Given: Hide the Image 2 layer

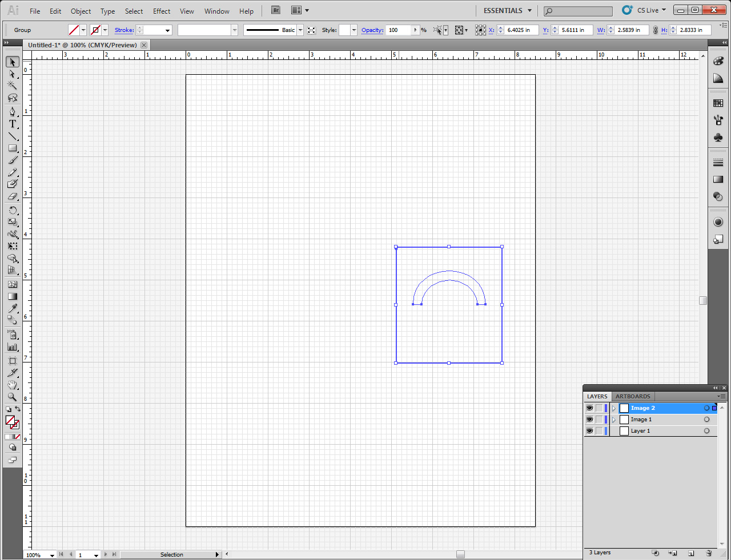Looking at the screenshot, I should [x=589, y=408].
